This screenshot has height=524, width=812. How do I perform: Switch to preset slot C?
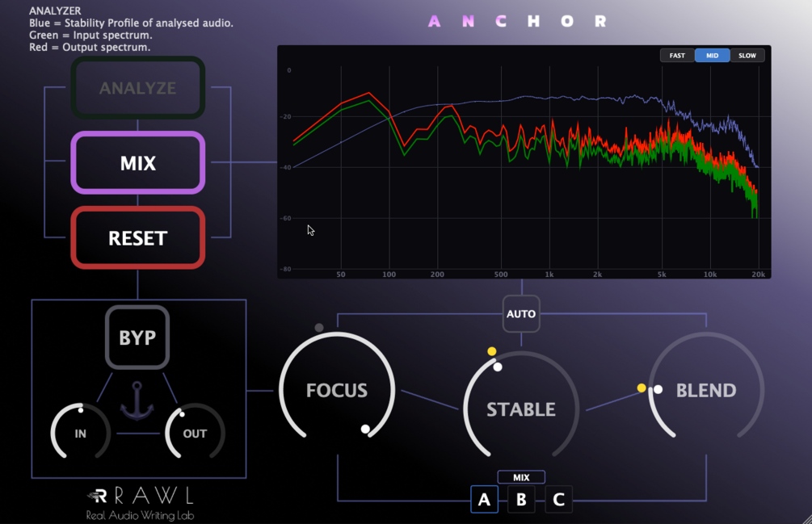point(558,499)
